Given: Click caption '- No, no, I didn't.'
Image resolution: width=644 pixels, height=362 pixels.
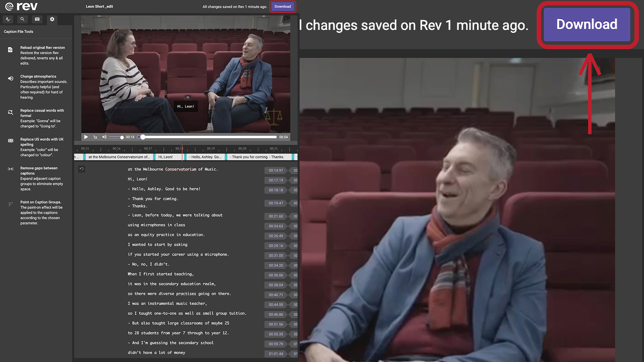Looking at the screenshot, I should point(148,264).
